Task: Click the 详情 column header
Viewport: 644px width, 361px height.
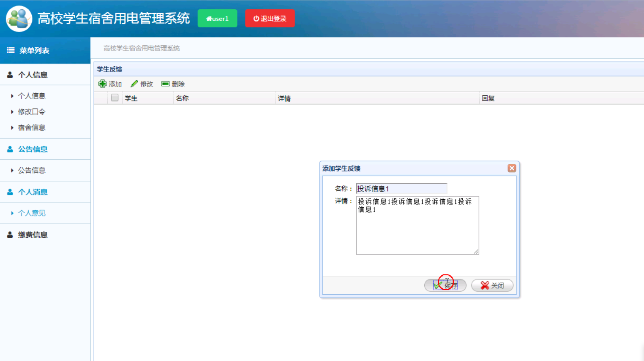Action: (377, 98)
